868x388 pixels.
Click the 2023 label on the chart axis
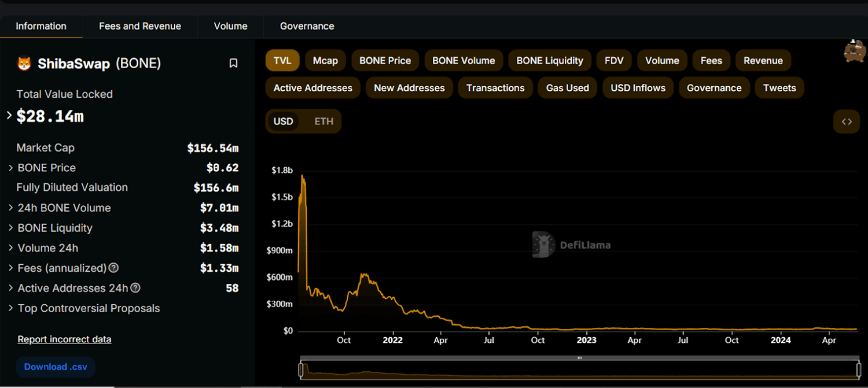coord(587,340)
